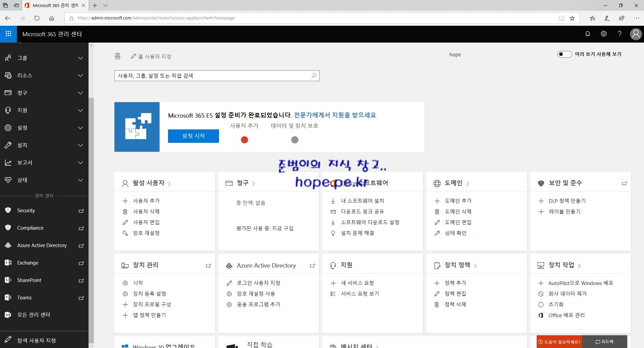Viewport: 644px width, 348px height.
Task: Click the Compliance shield icon
Action: coord(8,228)
